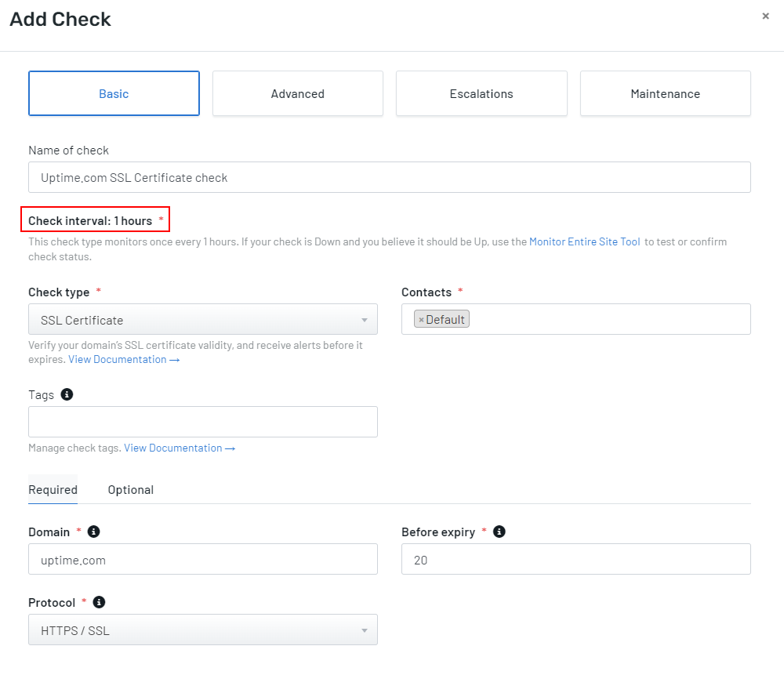Viewport: 784px width, 675px height.
Task: Switch to the Advanced tab
Action: [297, 93]
